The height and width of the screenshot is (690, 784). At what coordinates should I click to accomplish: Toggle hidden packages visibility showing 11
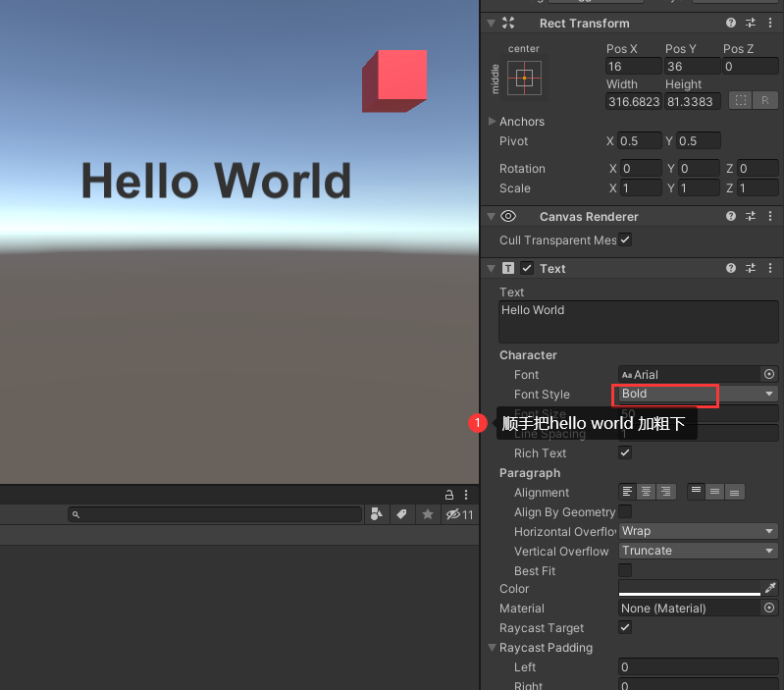(459, 514)
